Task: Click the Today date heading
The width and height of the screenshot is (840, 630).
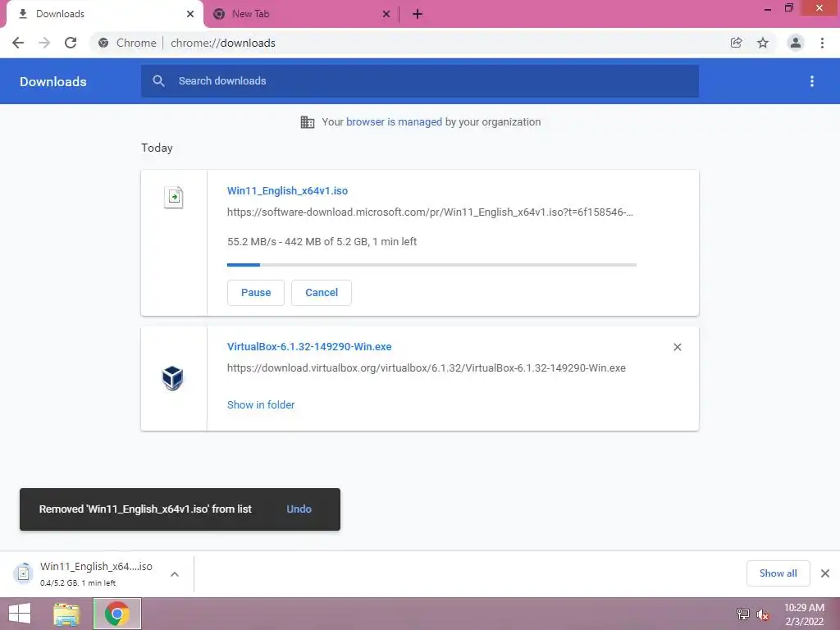Action: (157, 148)
